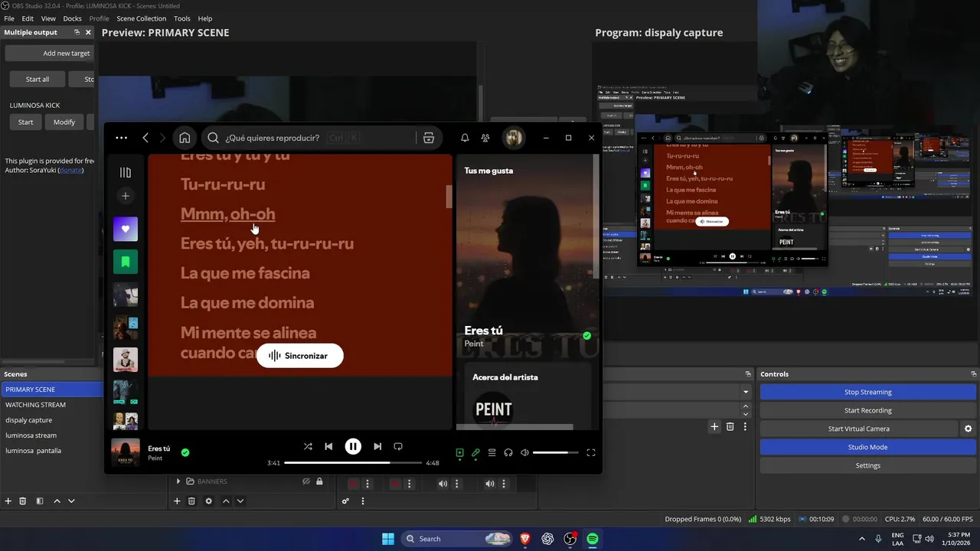Open Spotify profile avatar

point(513,138)
